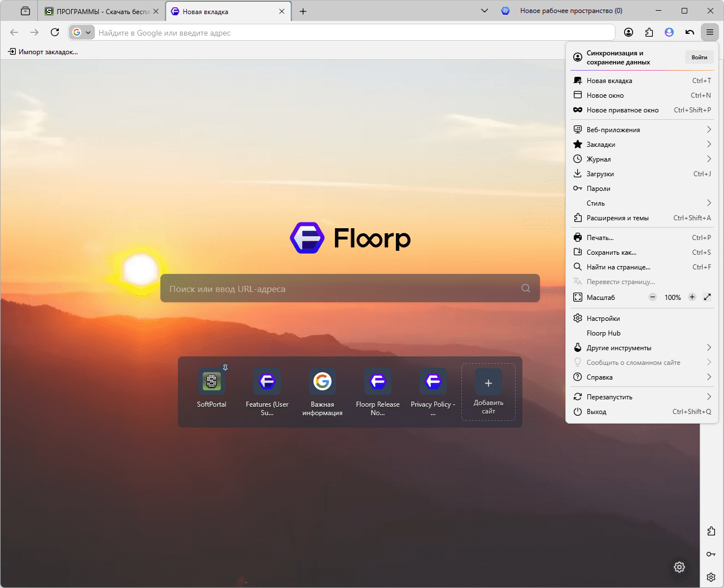Choose Выход to quit the browser
Image resolution: width=724 pixels, height=588 pixels.
coord(642,412)
